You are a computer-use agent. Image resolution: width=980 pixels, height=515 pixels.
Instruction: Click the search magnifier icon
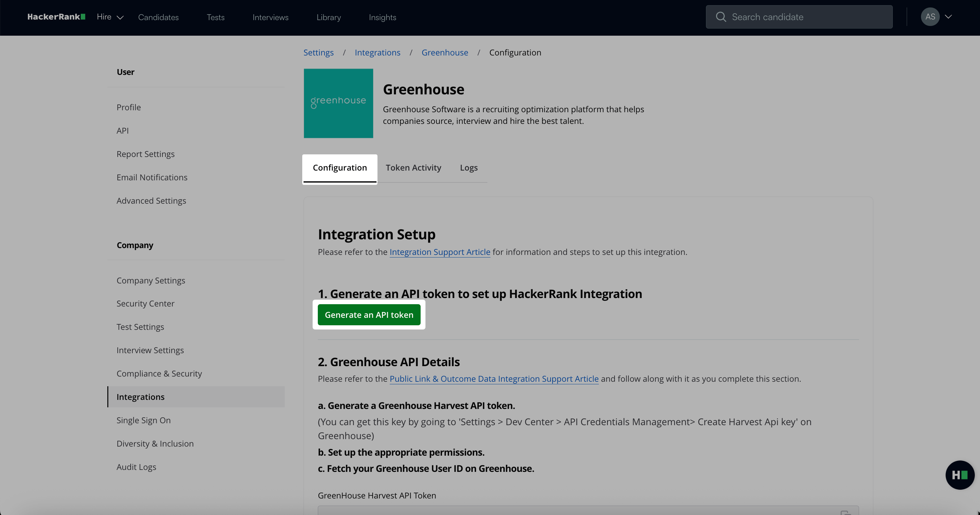click(721, 17)
